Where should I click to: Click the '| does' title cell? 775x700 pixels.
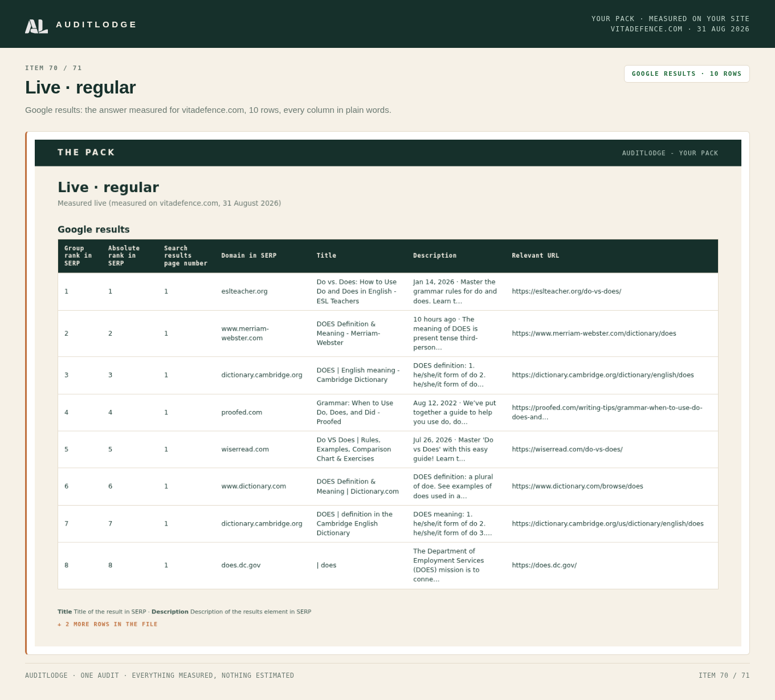click(x=327, y=565)
